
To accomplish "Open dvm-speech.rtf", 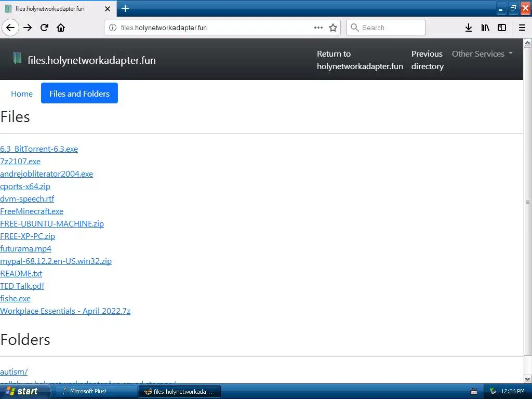I will [27, 198].
